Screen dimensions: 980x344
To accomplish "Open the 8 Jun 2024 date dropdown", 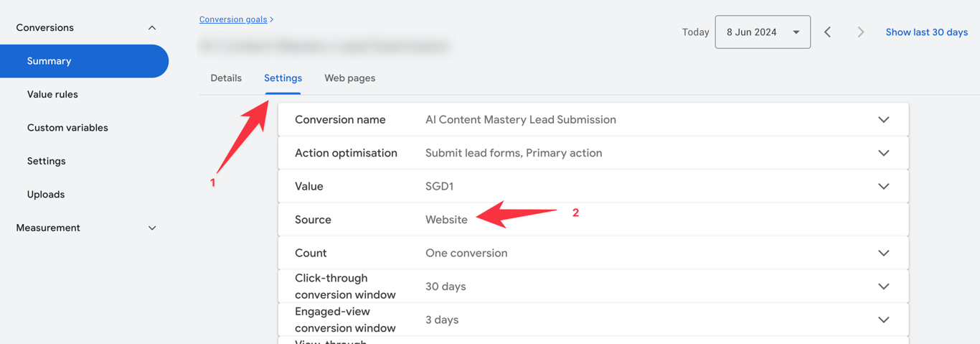I will pyautogui.click(x=763, y=32).
